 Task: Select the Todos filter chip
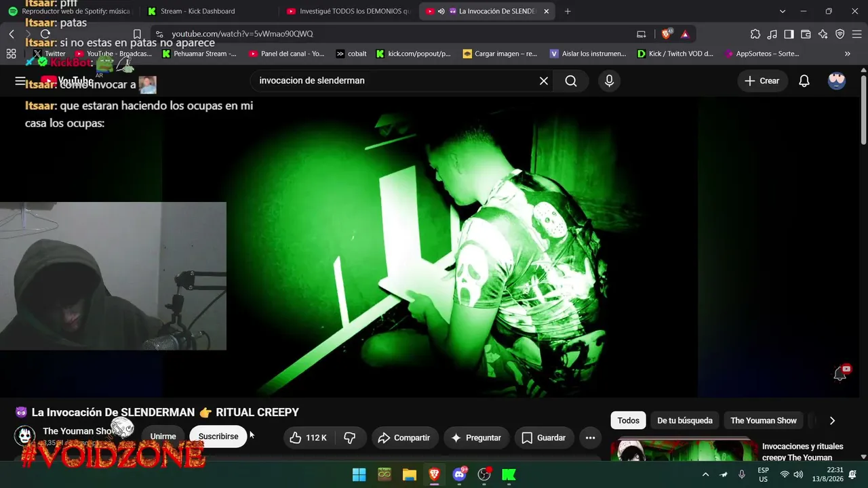pyautogui.click(x=628, y=420)
